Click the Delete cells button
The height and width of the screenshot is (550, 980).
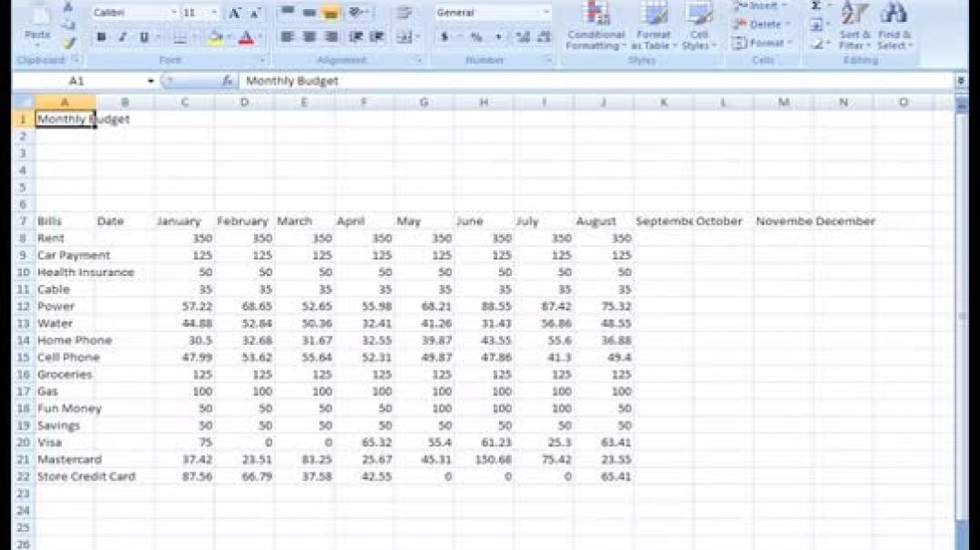[x=761, y=25]
